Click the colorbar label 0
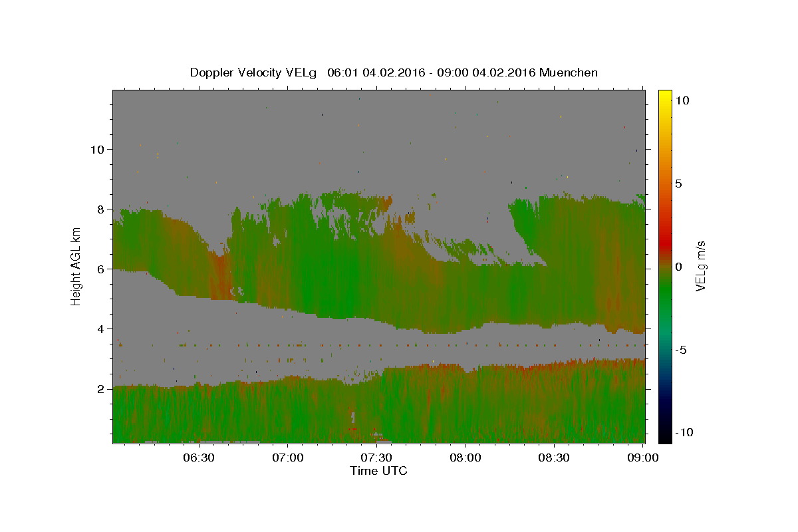The image size is (798, 532). click(678, 267)
